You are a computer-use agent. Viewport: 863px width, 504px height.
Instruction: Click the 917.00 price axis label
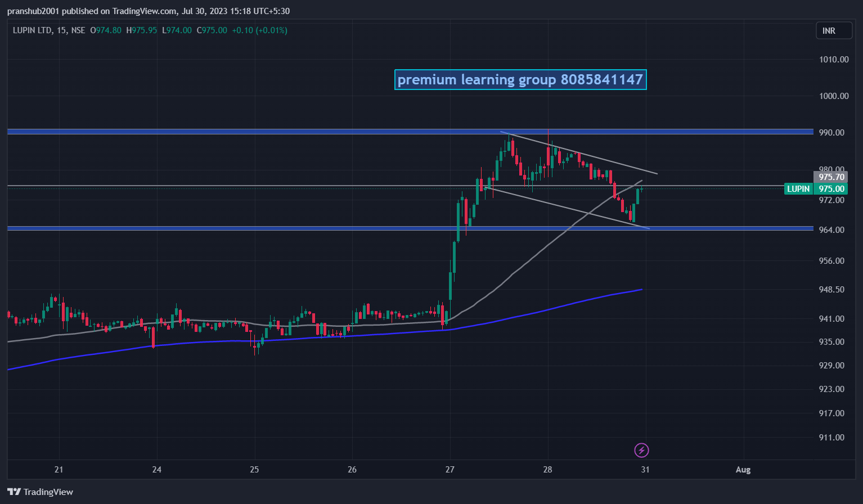831,413
